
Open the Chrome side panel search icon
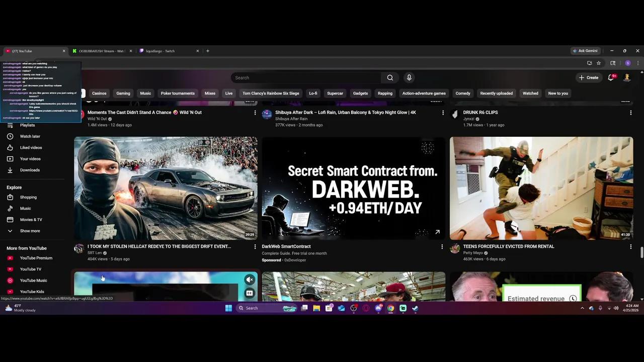pyautogui.click(x=613, y=63)
